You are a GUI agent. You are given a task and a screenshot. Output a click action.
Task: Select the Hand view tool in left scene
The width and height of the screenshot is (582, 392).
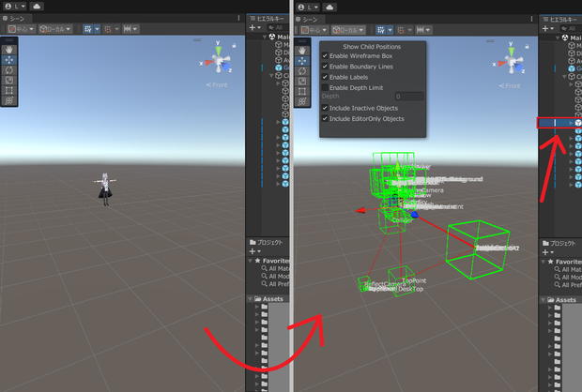click(x=8, y=50)
